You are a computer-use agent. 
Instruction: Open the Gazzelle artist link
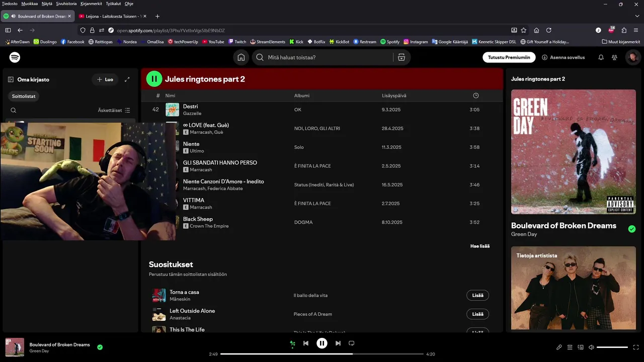pos(192,114)
